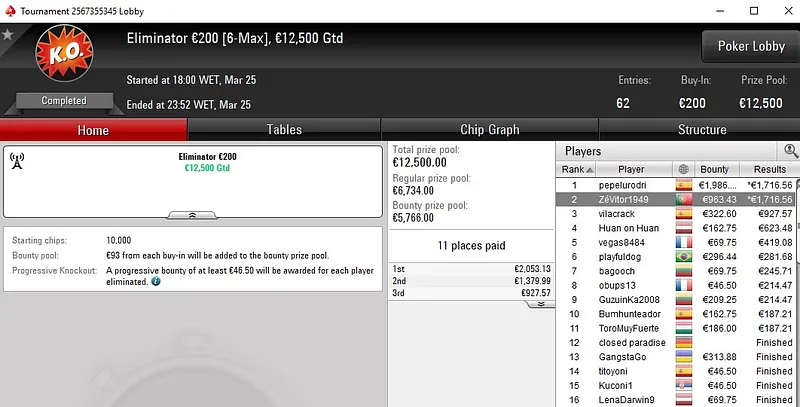Go to the Structure tab

tap(702, 130)
